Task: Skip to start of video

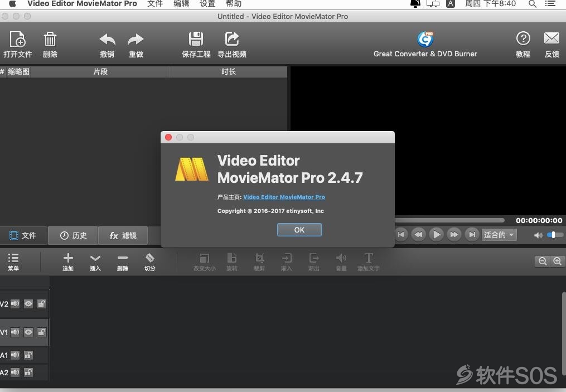Action: (401, 235)
